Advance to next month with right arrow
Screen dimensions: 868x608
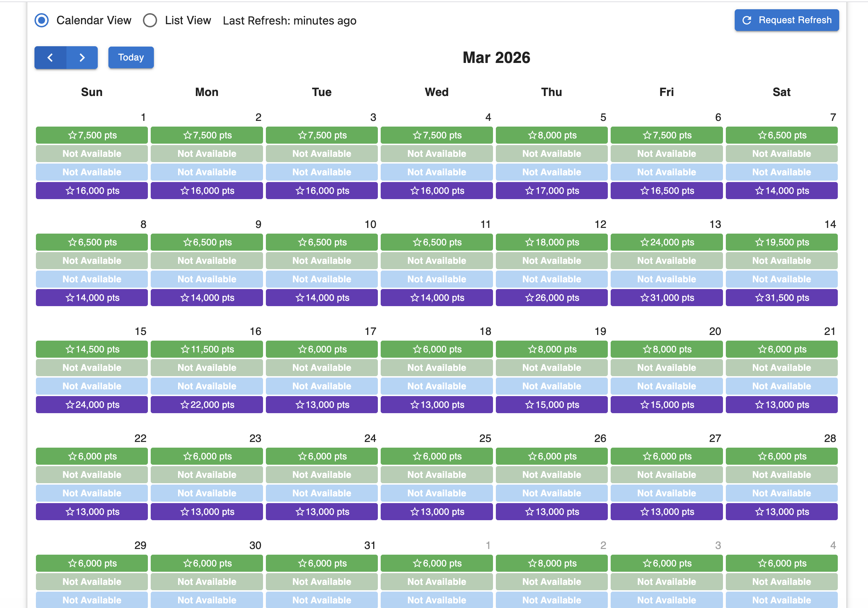[82, 58]
